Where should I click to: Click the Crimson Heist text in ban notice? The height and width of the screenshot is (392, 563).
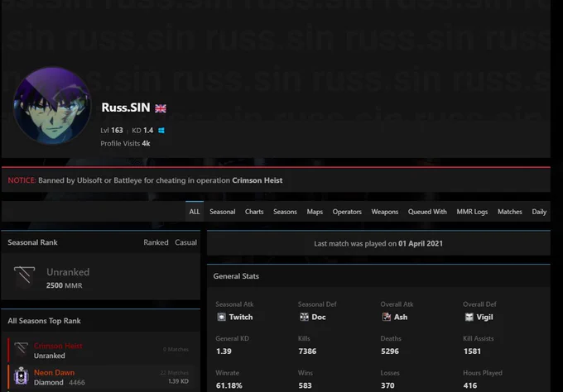257,180
